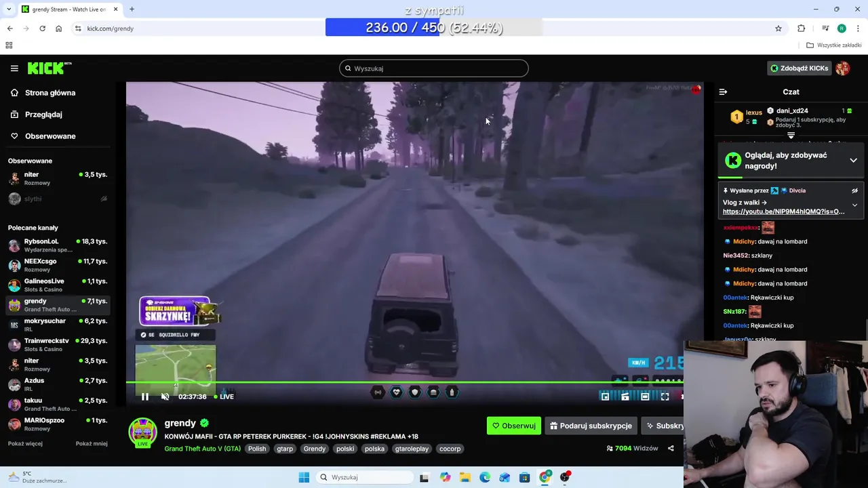Expand the gift leaderboard handle

(791, 136)
